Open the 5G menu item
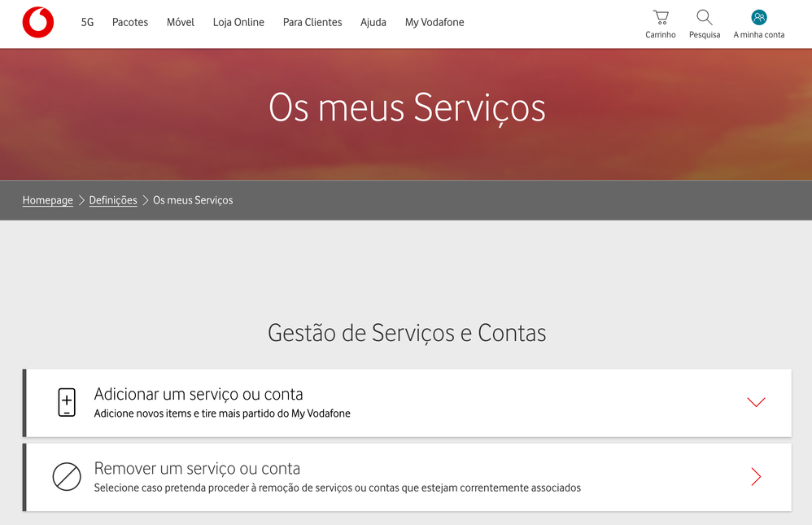The image size is (812, 525). pyautogui.click(x=87, y=23)
